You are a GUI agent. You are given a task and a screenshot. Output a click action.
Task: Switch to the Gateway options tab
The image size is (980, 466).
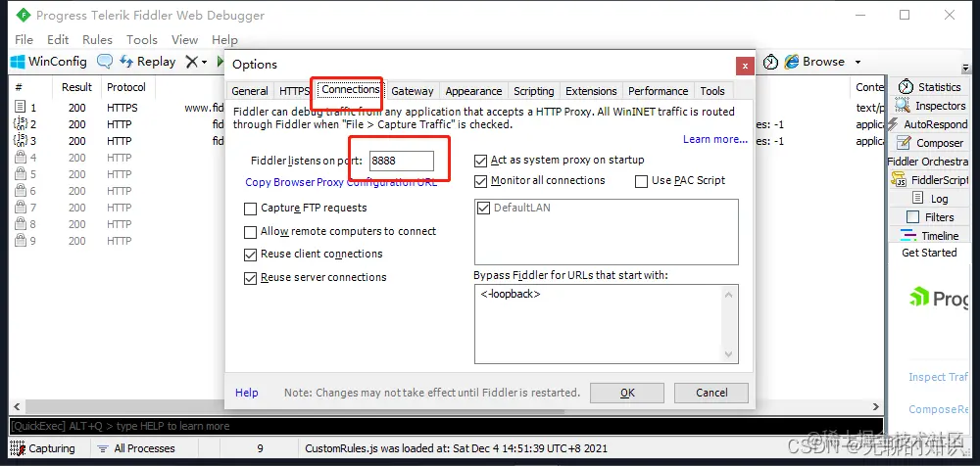[x=412, y=91]
